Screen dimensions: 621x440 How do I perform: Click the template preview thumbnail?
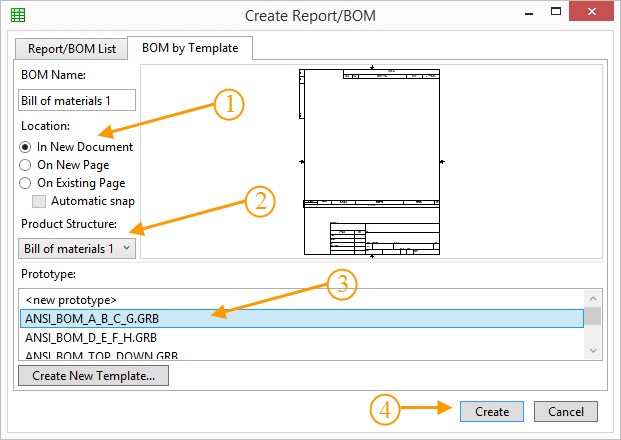click(371, 163)
